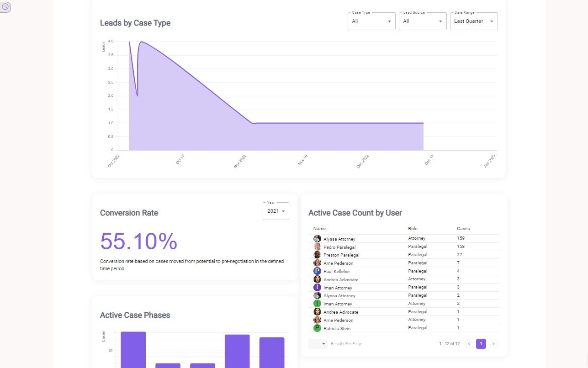Click Paul Kelleher's blue P avatar

click(x=317, y=271)
